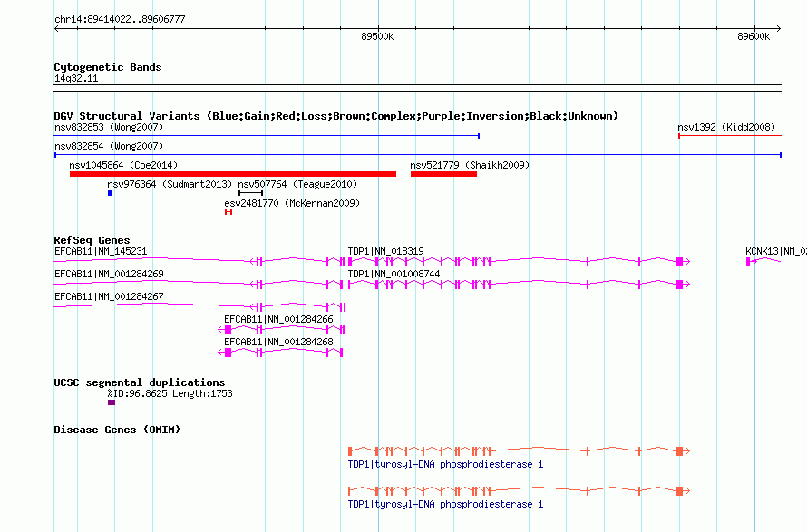This screenshot has width=807, height=532.
Task: Click the %ID:96.8625|Length:1753 label
Action: [170, 393]
